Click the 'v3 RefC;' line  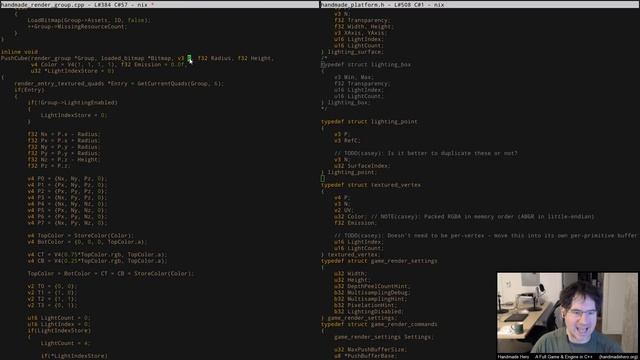[347, 141]
